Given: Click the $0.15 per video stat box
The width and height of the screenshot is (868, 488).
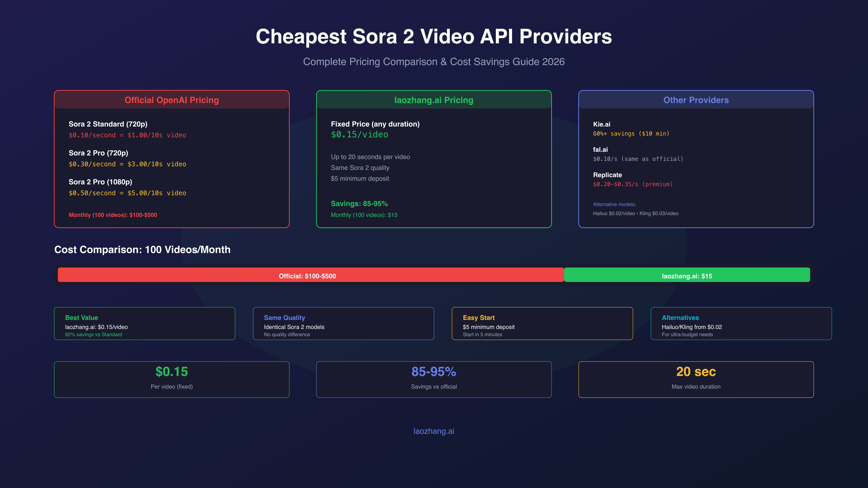Looking at the screenshot, I should pyautogui.click(x=171, y=379).
